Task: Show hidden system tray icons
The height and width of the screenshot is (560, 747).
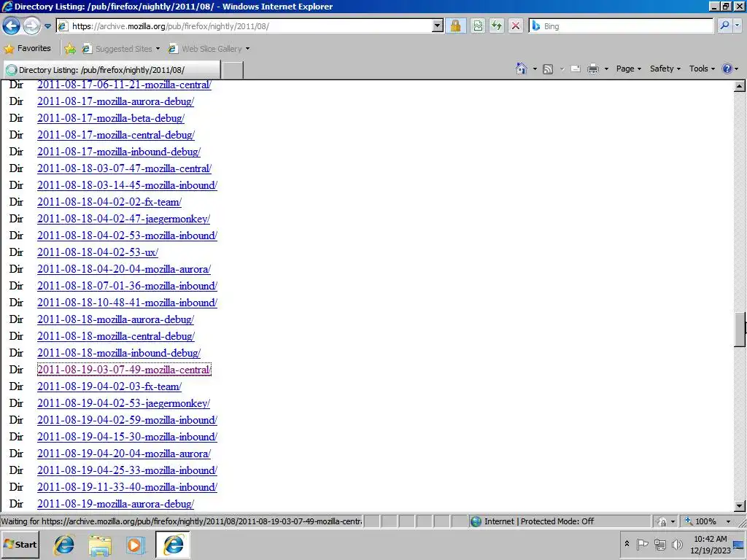Action: coord(627,544)
